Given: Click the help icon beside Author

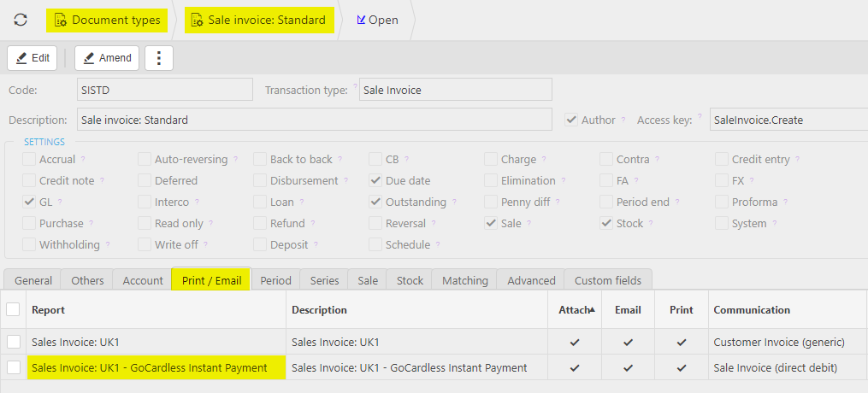Looking at the screenshot, I should point(623,120).
